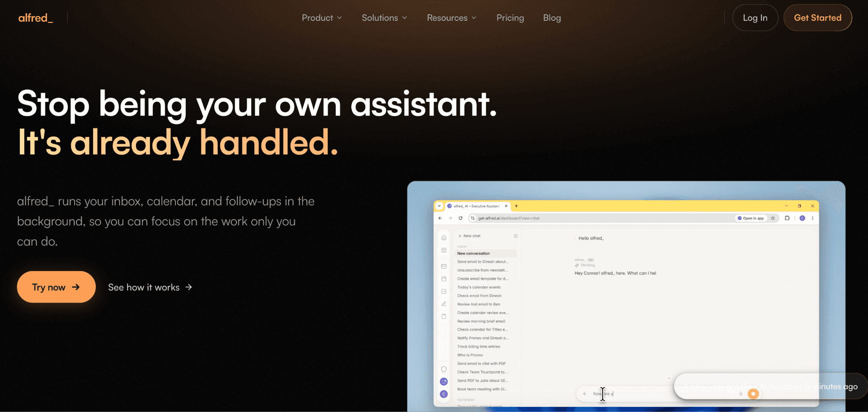The image size is (868, 412).
Task: Click the orange Try now button
Action: (x=56, y=287)
